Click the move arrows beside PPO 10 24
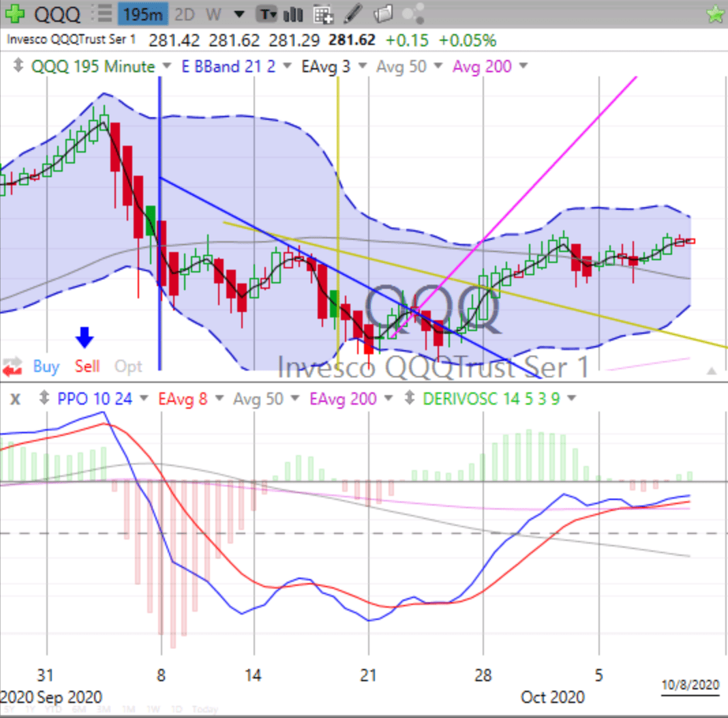The image size is (728, 718). click(x=44, y=398)
